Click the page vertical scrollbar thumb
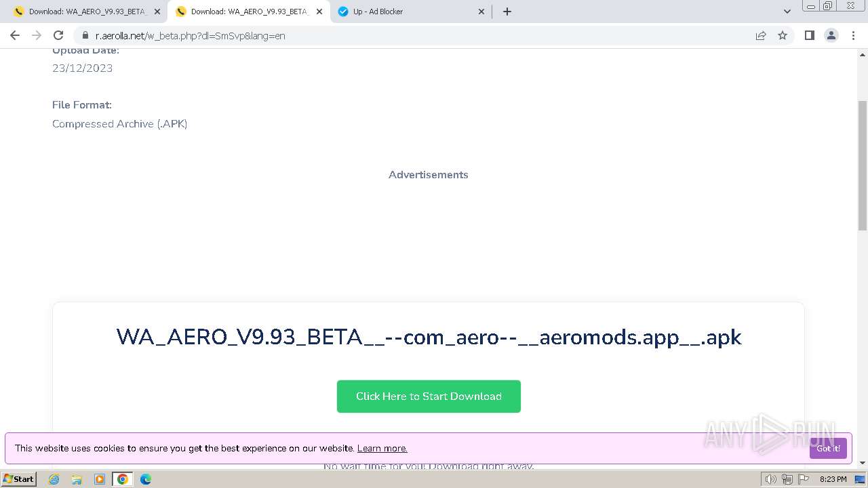This screenshot has height=488, width=868. 863,166
